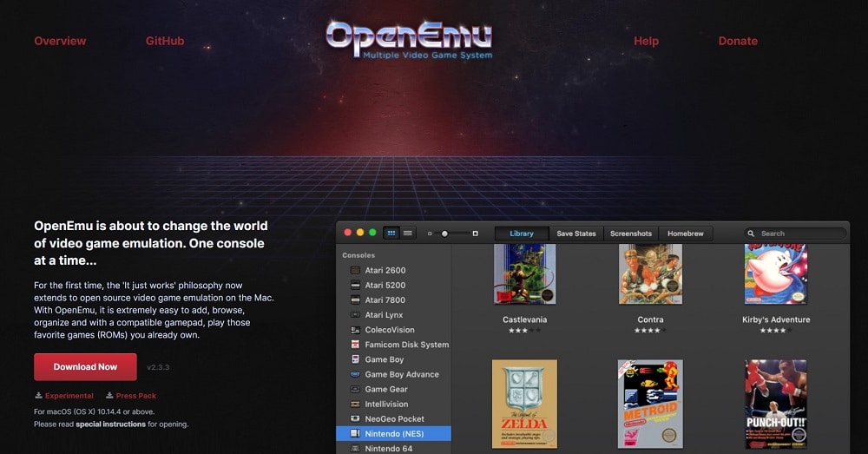Click the OpenEmu logo

[409, 39]
